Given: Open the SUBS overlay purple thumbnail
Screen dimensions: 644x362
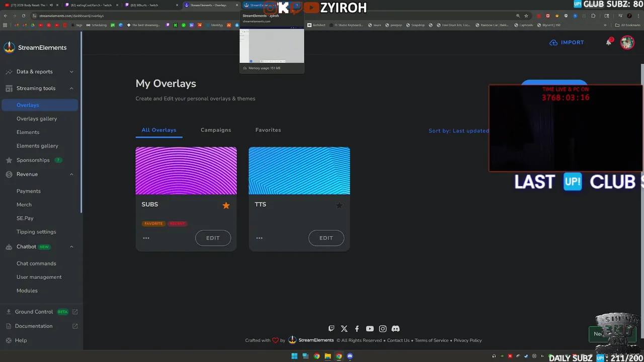Looking at the screenshot, I should coord(186,170).
